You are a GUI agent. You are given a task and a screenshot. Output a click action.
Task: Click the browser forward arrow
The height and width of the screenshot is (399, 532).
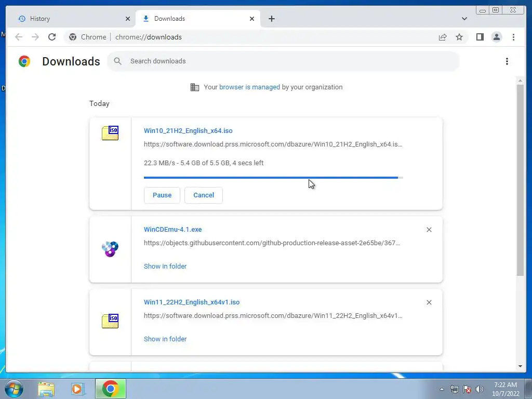pos(35,37)
